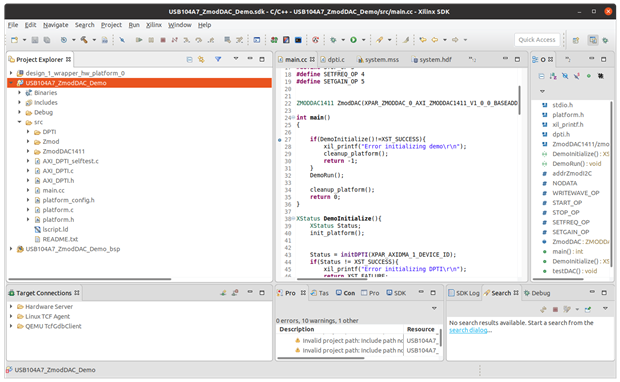This screenshot has height=382, width=620.
Task: Click the Forward navigation arrow in toolbar
Action: [455, 40]
